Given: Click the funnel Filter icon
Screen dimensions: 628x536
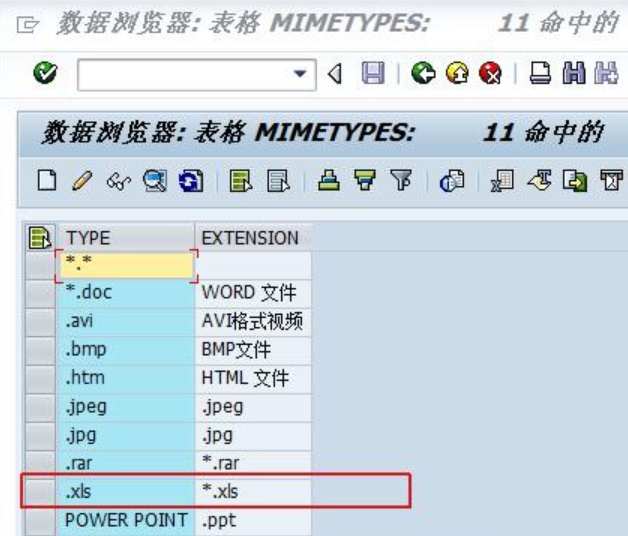Looking at the screenshot, I should tap(401, 180).
